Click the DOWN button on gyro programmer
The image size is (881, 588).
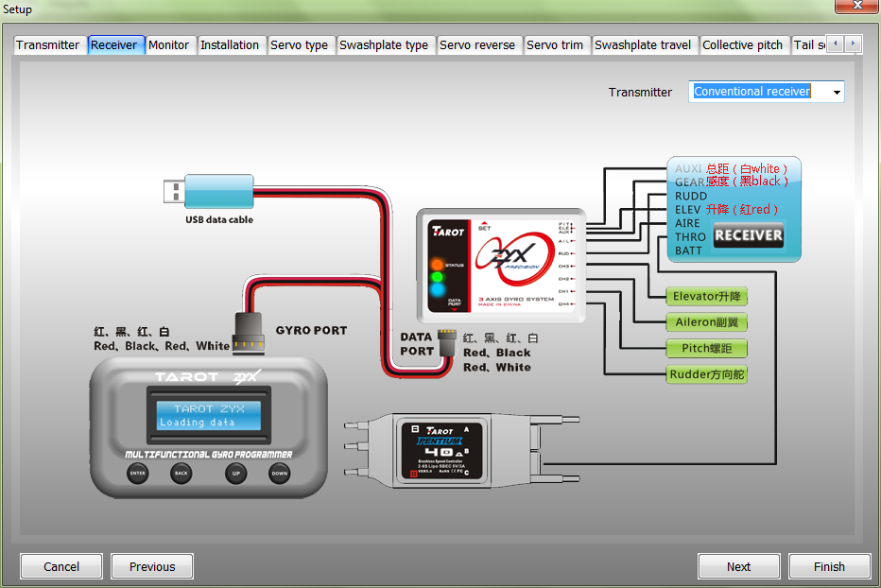279,473
